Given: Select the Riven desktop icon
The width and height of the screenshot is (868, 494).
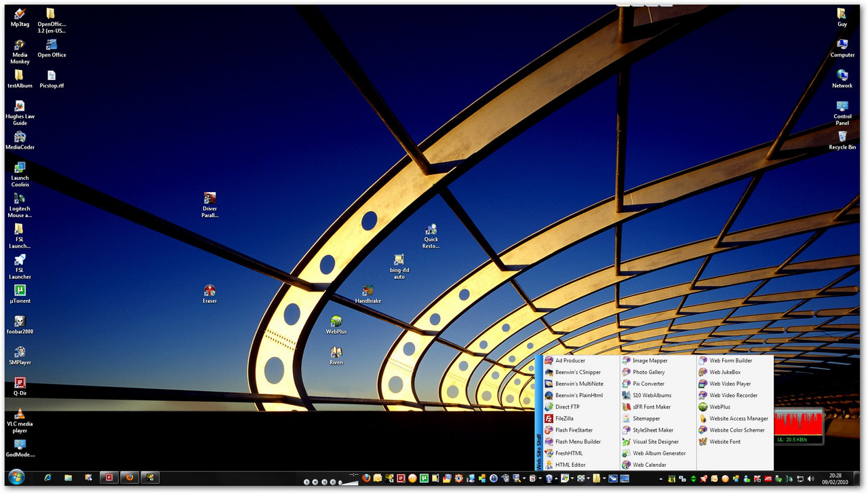Looking at the screenshot, I should [x=336, y=354].
